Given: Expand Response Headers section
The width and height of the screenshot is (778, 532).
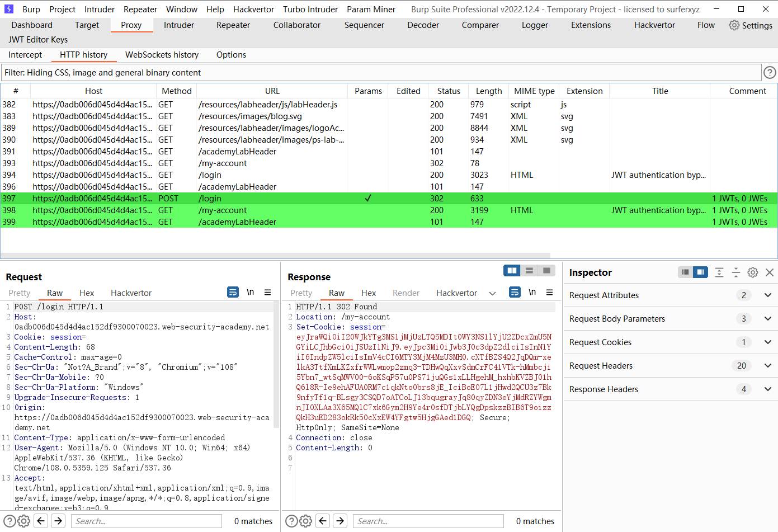Looking at the screenshot, I should pyautogui.click(x=768, y=389).
